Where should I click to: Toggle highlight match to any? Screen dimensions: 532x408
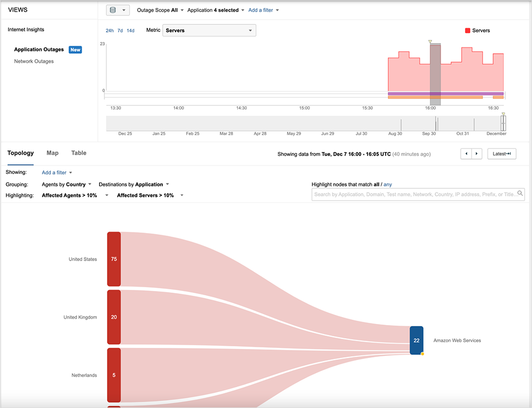(388, 184)
